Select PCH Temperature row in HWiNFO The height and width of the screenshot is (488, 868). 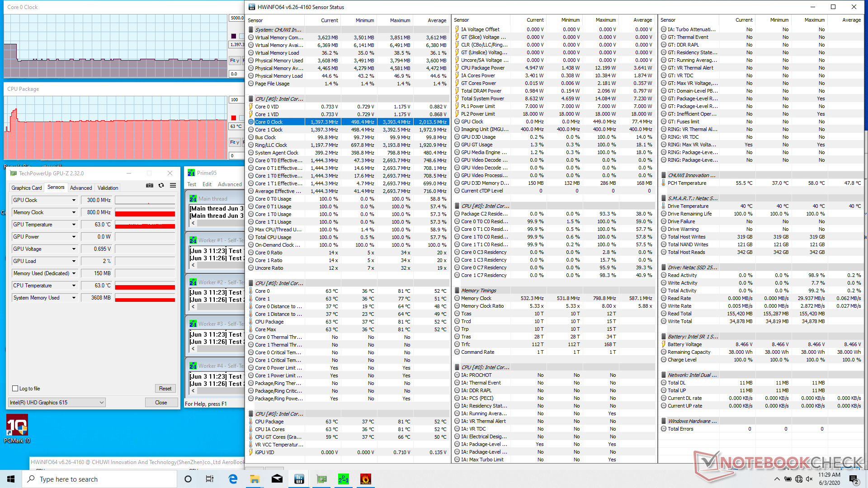[x=761, y=183]
